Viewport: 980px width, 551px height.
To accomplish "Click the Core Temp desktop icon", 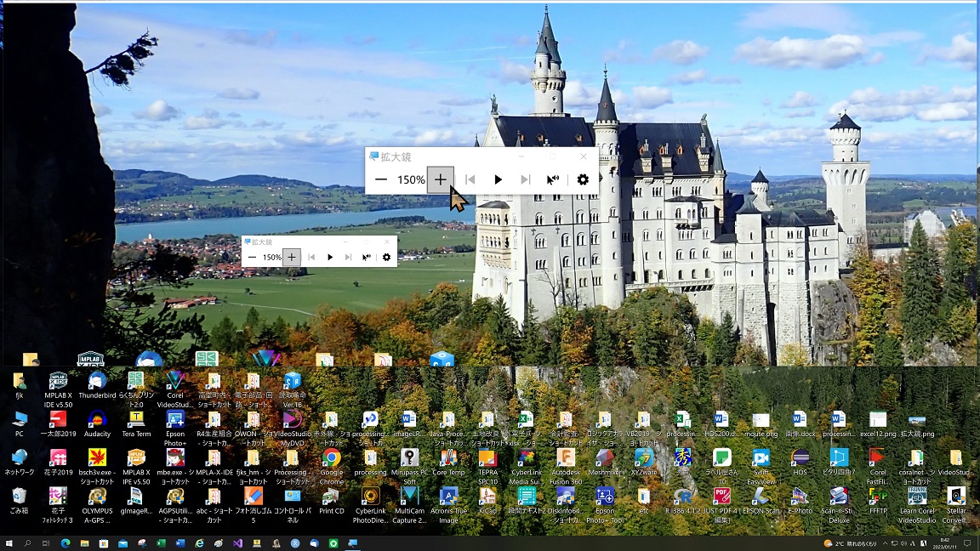I will 448,458.
